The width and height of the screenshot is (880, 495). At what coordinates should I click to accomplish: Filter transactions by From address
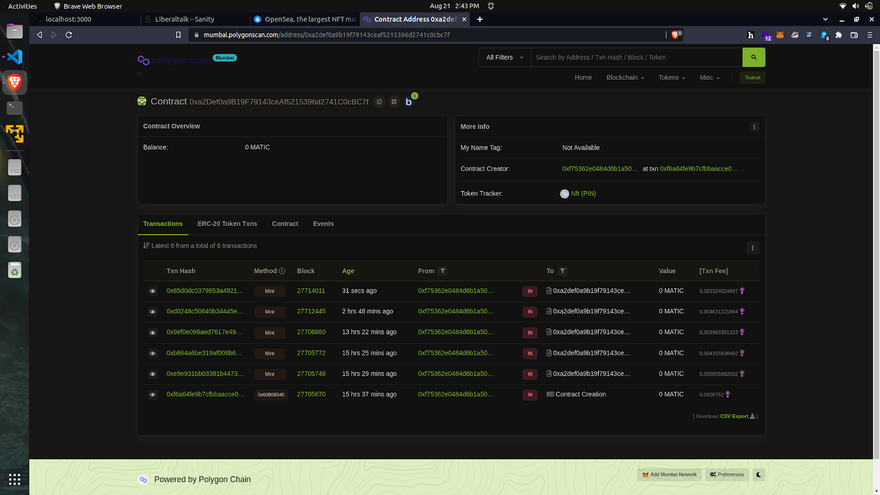(443, 271)
